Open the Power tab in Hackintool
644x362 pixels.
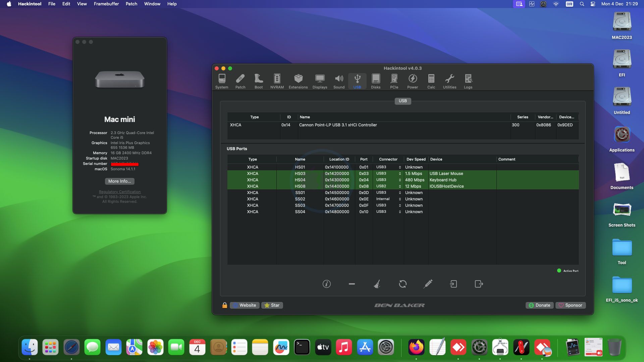[413, 81]
